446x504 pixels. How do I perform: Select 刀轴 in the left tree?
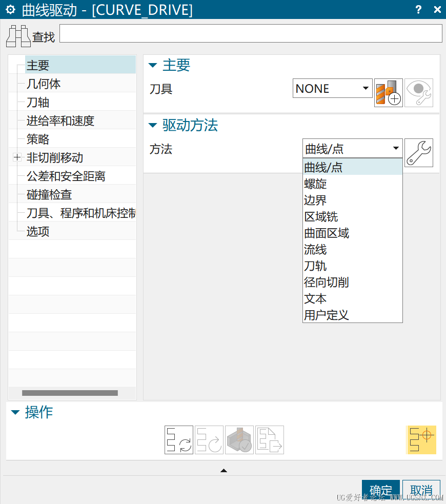[x=38, y=103]
